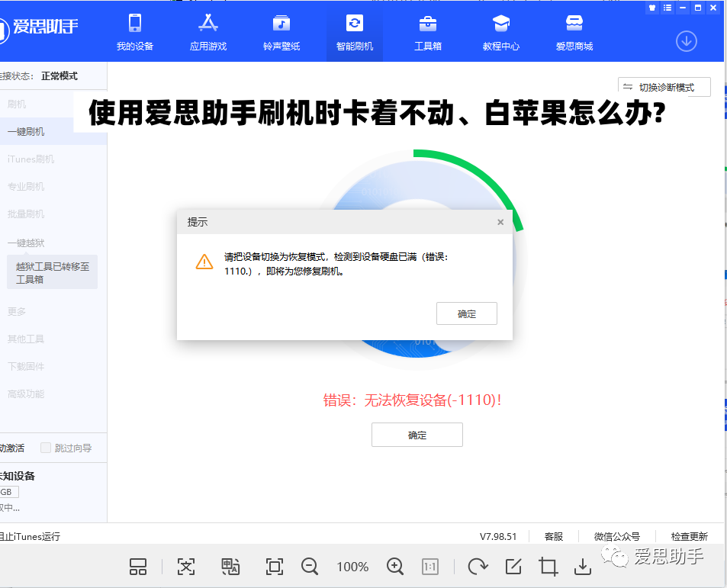The height and width of the screenshot is (588, 727).
Task: Open the 爱思商城 store tab
Action: coord(574,33)
